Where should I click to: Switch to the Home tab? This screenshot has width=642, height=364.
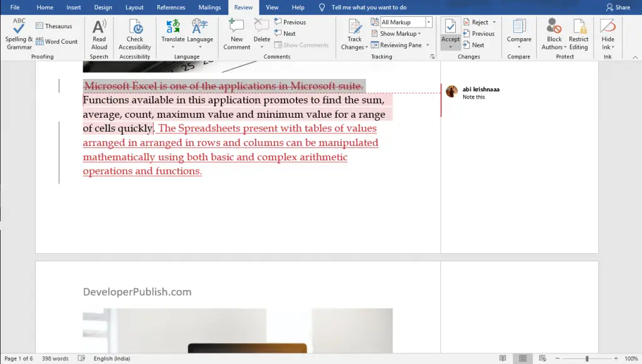coord(45,8)
